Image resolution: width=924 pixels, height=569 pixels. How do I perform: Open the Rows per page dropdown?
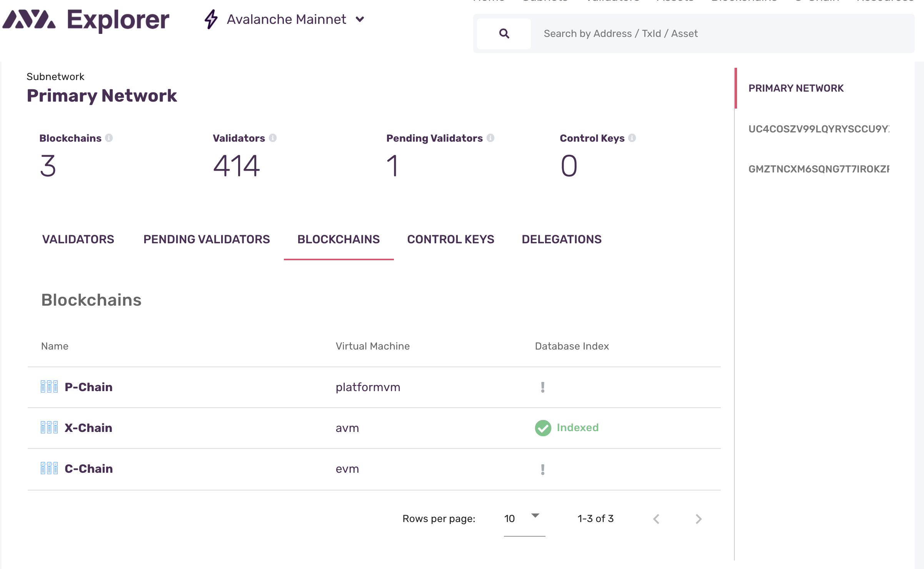point(524,519)
